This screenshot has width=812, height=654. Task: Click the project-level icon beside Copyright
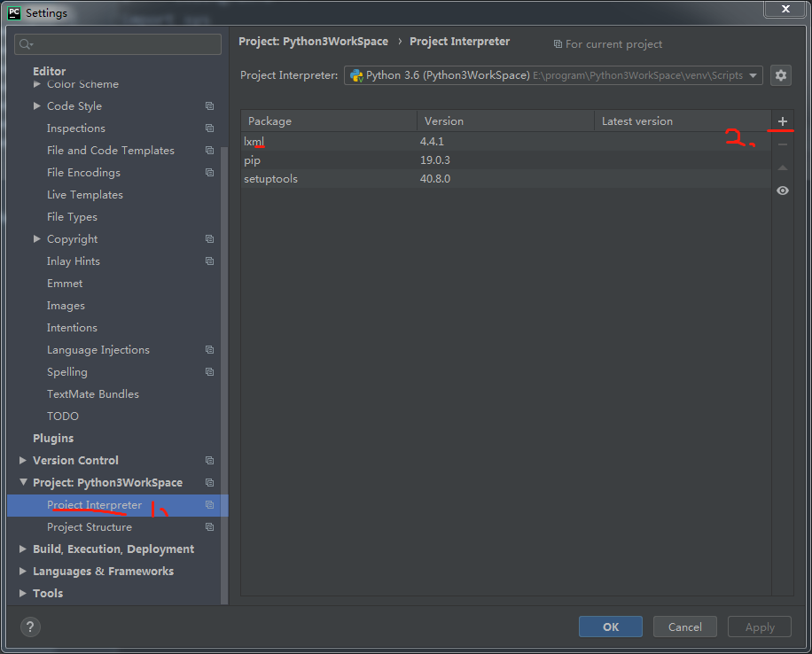coord(209,239)
